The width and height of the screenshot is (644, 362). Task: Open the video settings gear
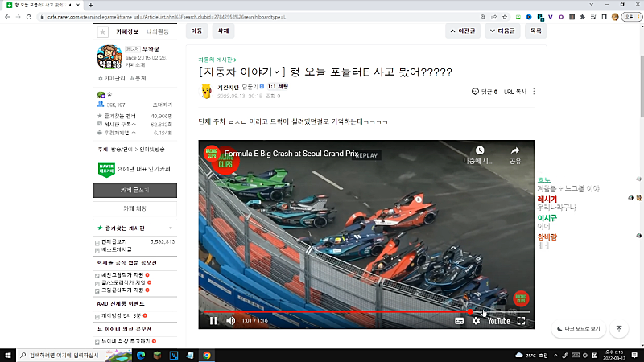coord(476,320)
